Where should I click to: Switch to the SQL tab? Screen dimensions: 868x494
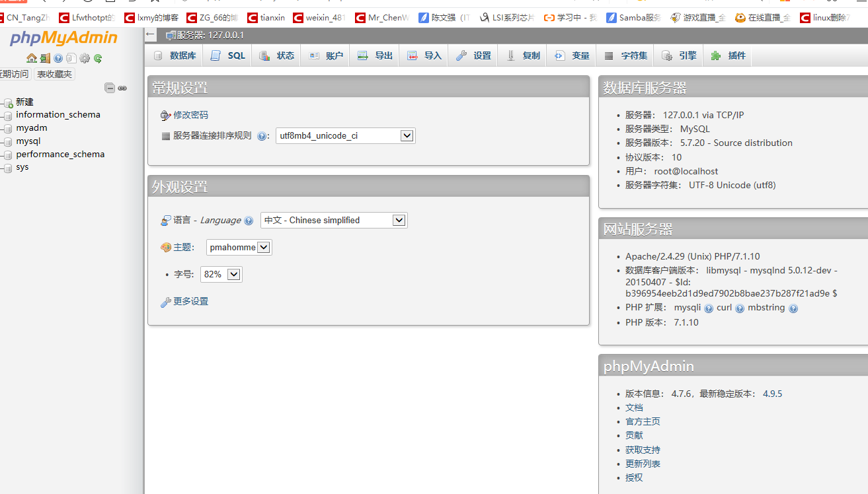(228, 55)
